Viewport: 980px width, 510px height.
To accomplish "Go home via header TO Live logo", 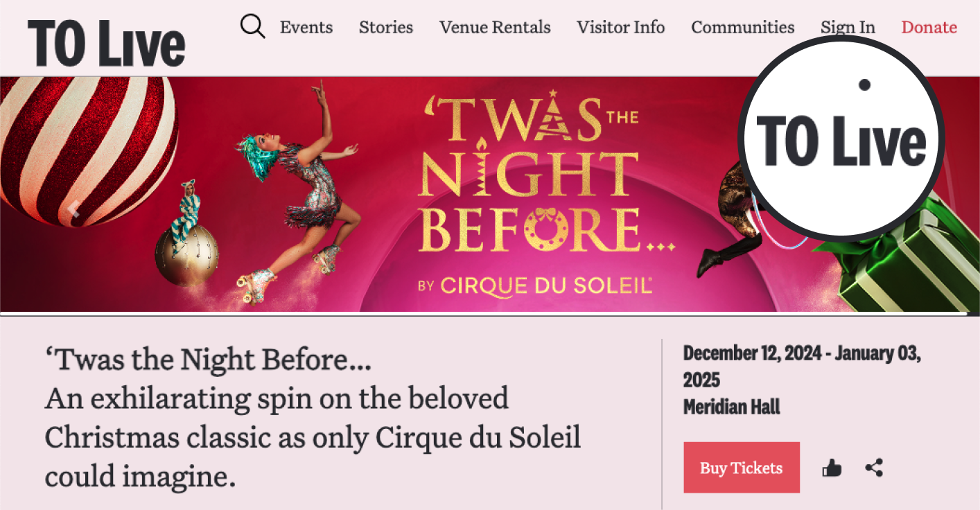I will coord(107,43).
